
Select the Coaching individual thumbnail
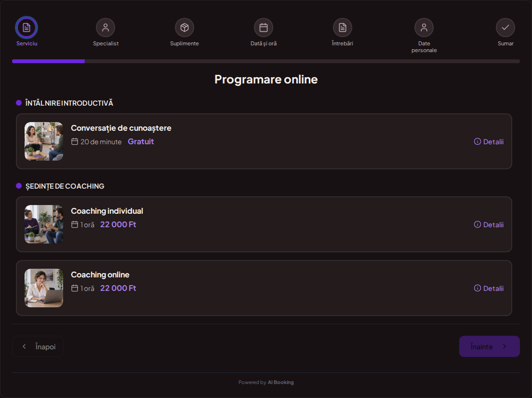[44, 224]
